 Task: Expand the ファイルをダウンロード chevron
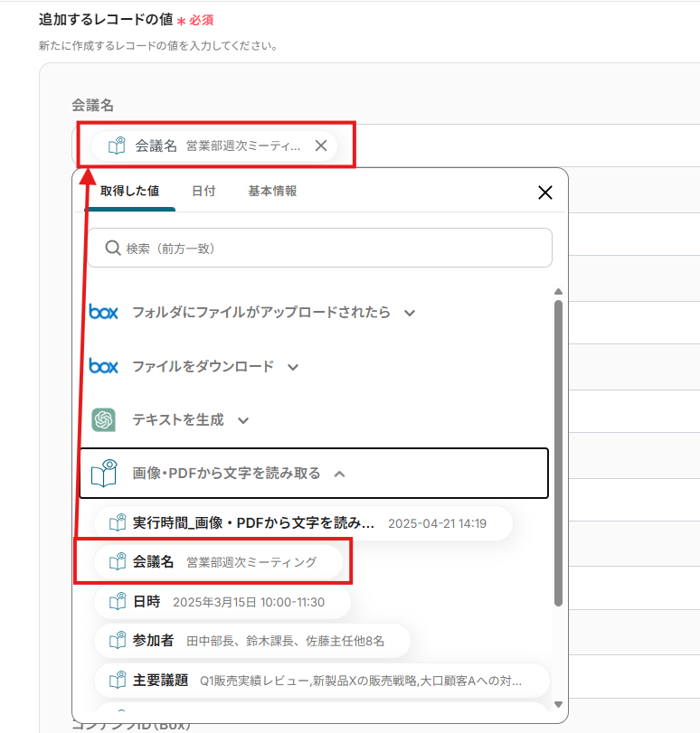click(x=293, y=367)
